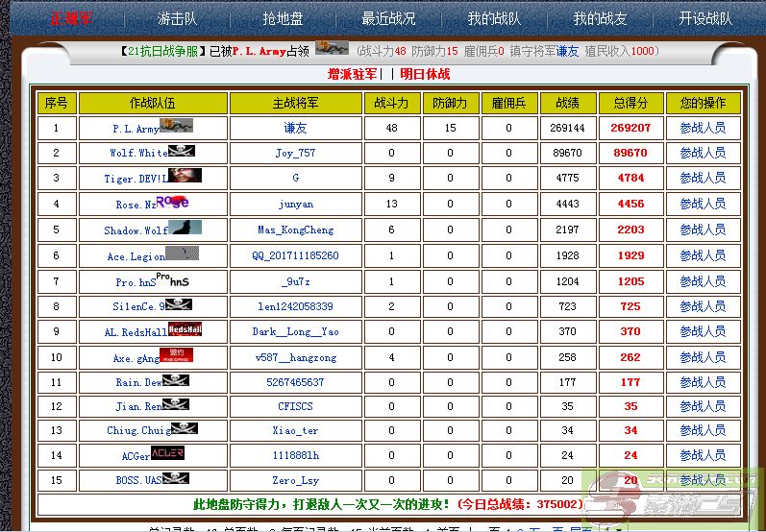Screen dimensions: 766x532
Task: Click the Ace.Legion team name link
Action: [136, 256]
